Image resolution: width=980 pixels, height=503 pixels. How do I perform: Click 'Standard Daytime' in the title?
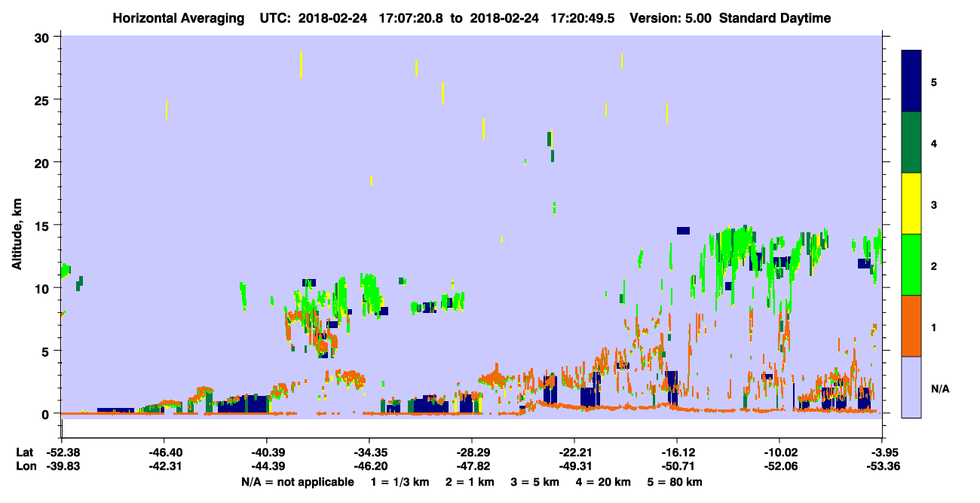tap(775, 18)
